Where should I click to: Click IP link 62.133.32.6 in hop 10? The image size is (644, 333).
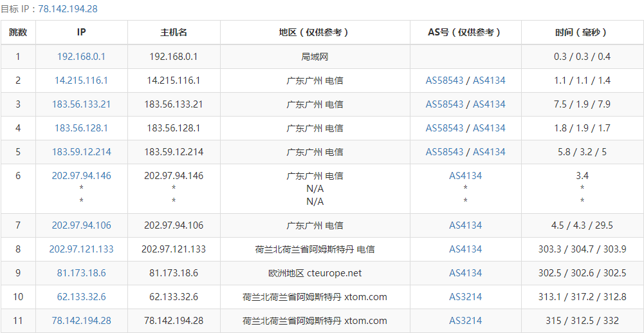[81, 297]
